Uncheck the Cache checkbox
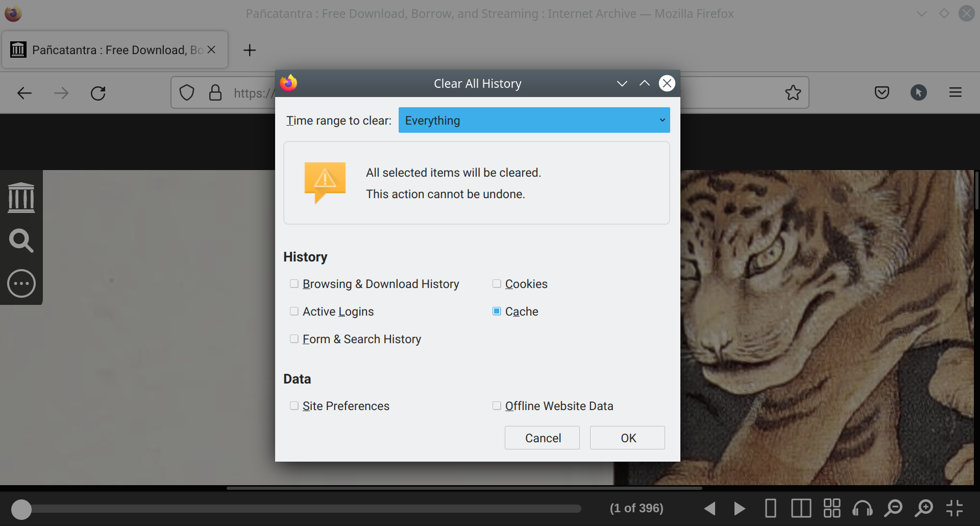Image resolution: width=980 pixels, height=526 pixels. click(497, 312)
